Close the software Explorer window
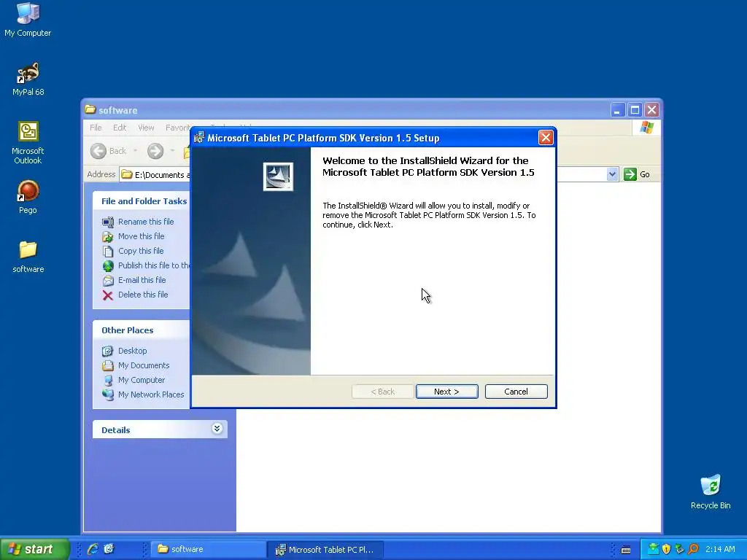 coord(651,110)
